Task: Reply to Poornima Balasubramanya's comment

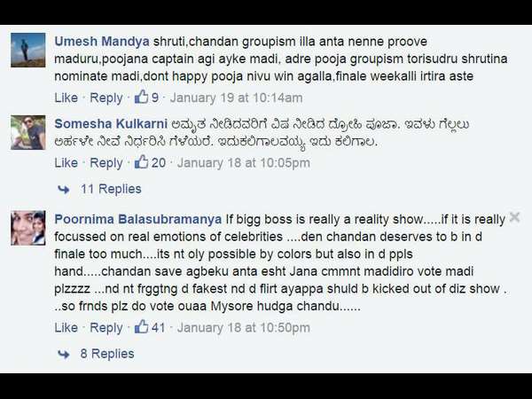Action: [106, 328]
